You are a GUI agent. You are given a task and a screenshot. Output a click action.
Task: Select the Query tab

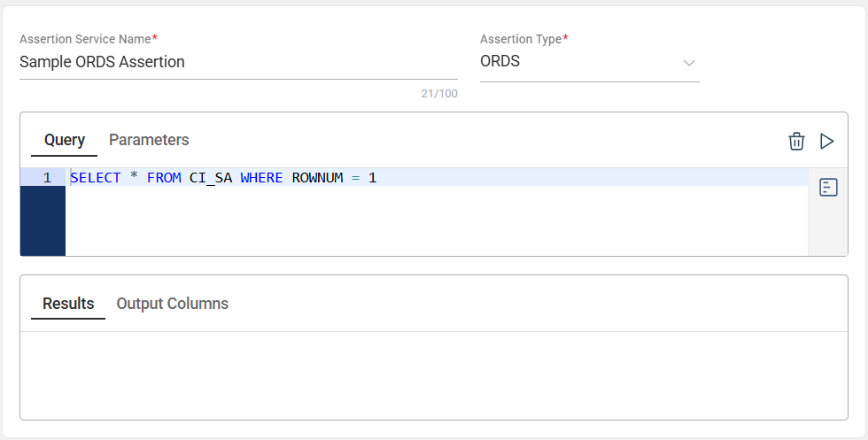click(x=65, y=140)
